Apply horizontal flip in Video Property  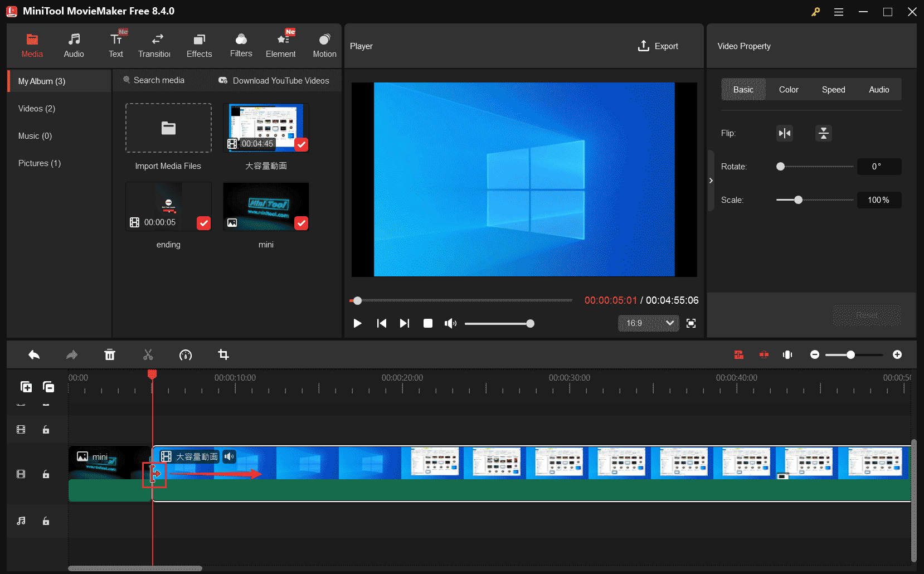784,133
